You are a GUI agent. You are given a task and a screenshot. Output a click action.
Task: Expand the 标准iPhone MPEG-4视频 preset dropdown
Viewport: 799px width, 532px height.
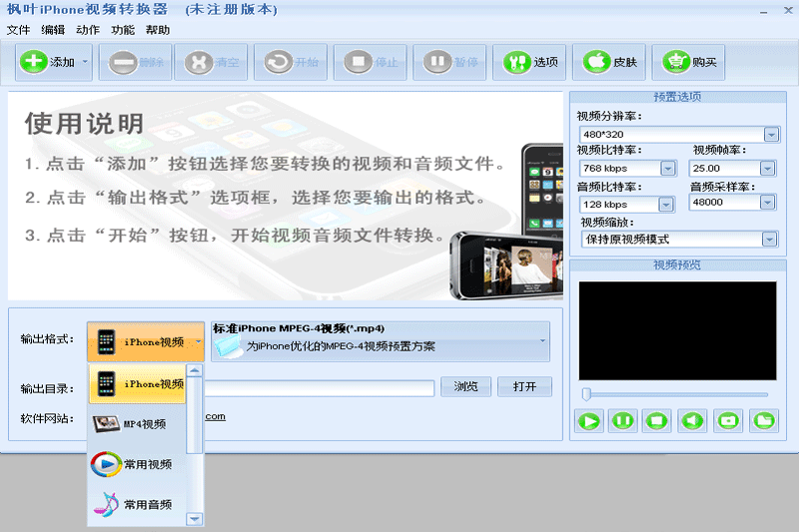tap(381, 341)
